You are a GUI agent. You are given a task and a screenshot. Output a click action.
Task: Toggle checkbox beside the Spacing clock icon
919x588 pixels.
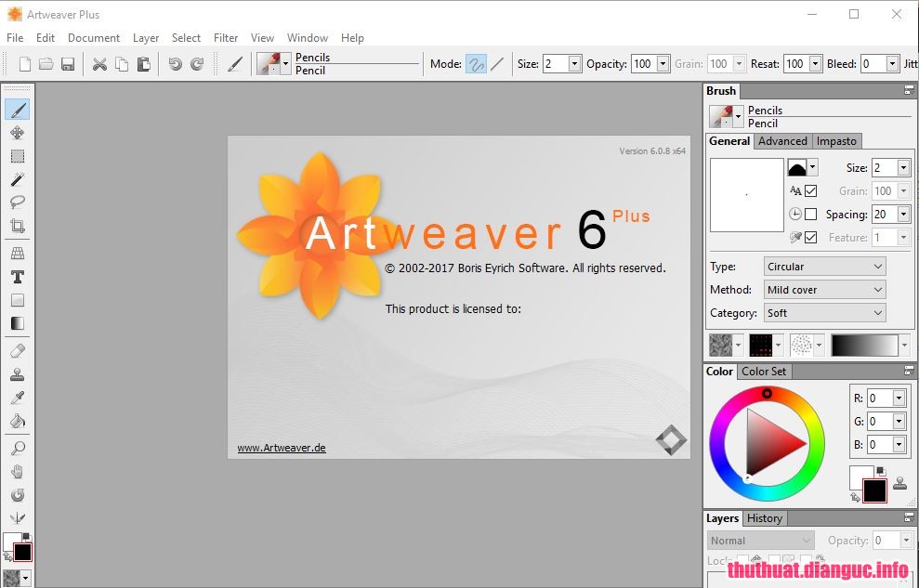[x=810, y=215]
